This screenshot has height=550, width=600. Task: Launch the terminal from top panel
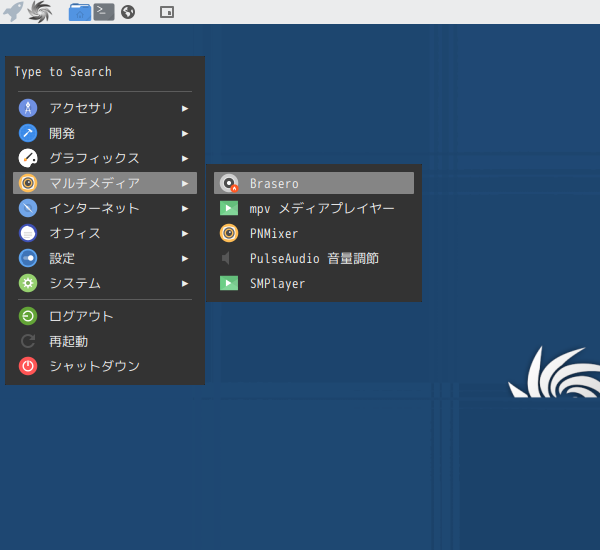pyautogui.click(x=103, y=12)
